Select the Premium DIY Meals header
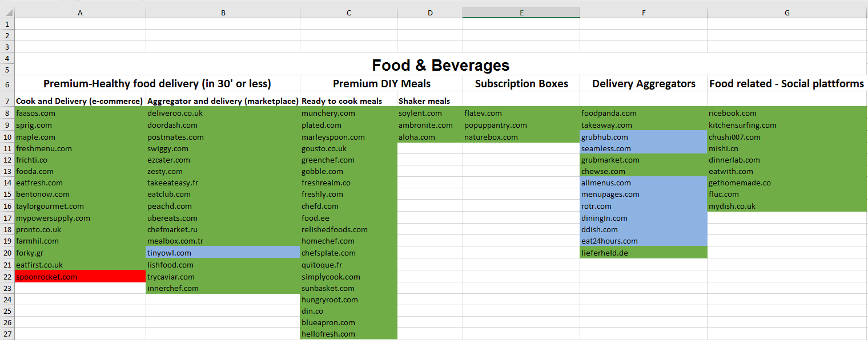Viewport: 868px width, 340px height. (381, 84)
